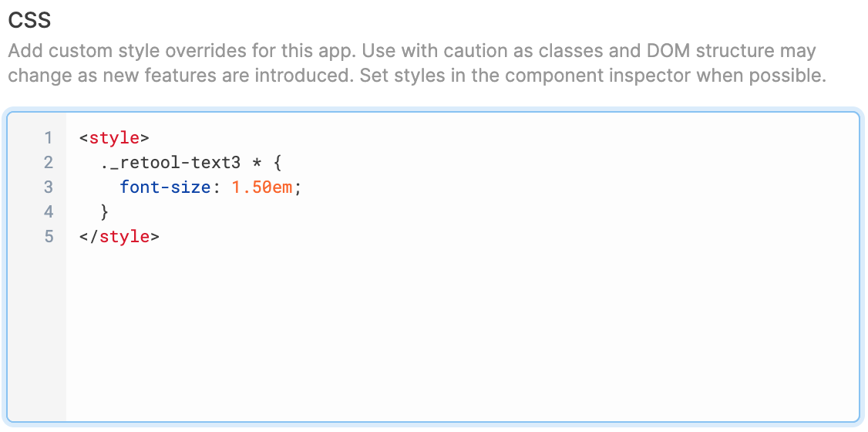Click line number 3 in the gutter
Image resolution: width=868 pixels, height=432 pixels.
pyautogui.click(x=49, y=187)
